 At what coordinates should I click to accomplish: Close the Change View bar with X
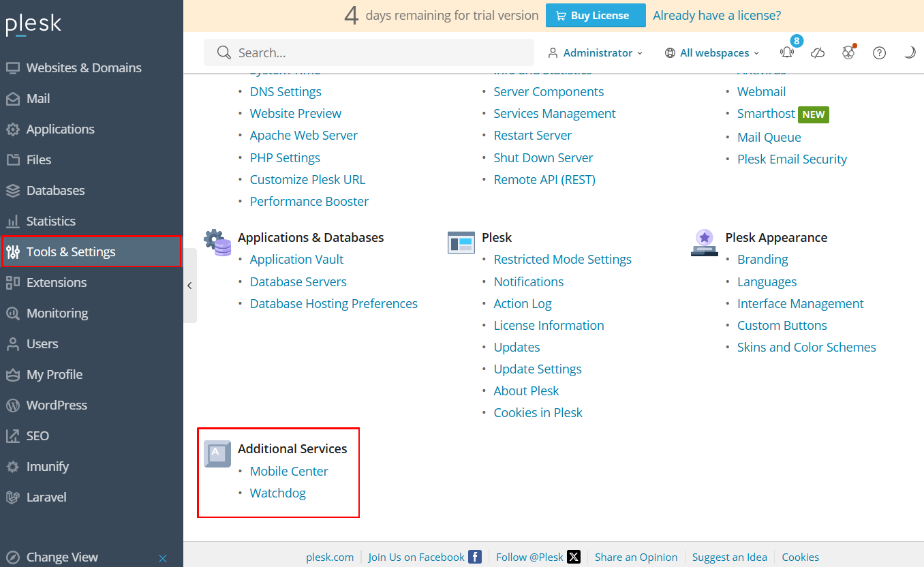point(163,558)
